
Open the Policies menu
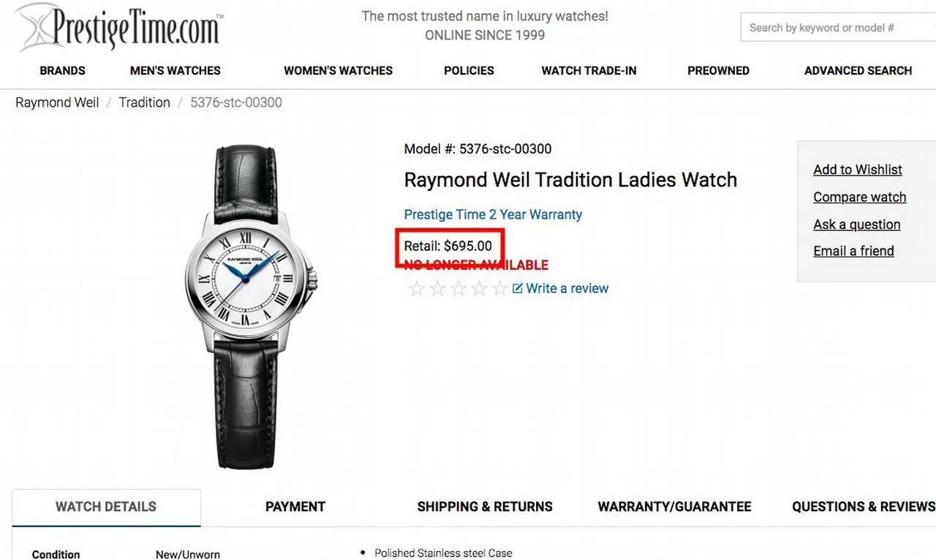click(469, 71)
